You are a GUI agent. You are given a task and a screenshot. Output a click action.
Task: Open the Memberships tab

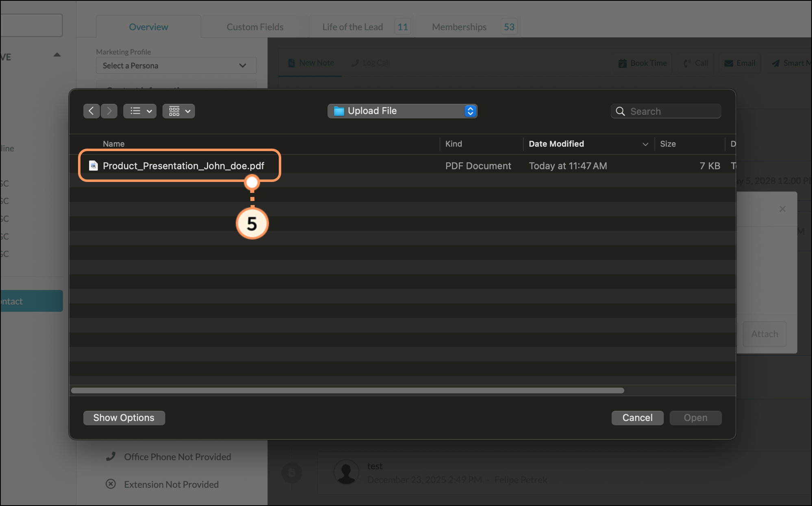459,27
